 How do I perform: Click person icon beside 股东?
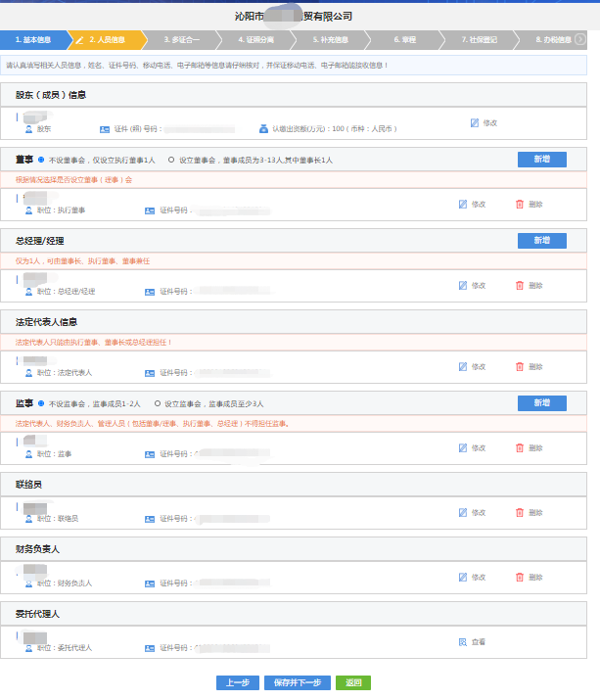click(x=29, y=129)
